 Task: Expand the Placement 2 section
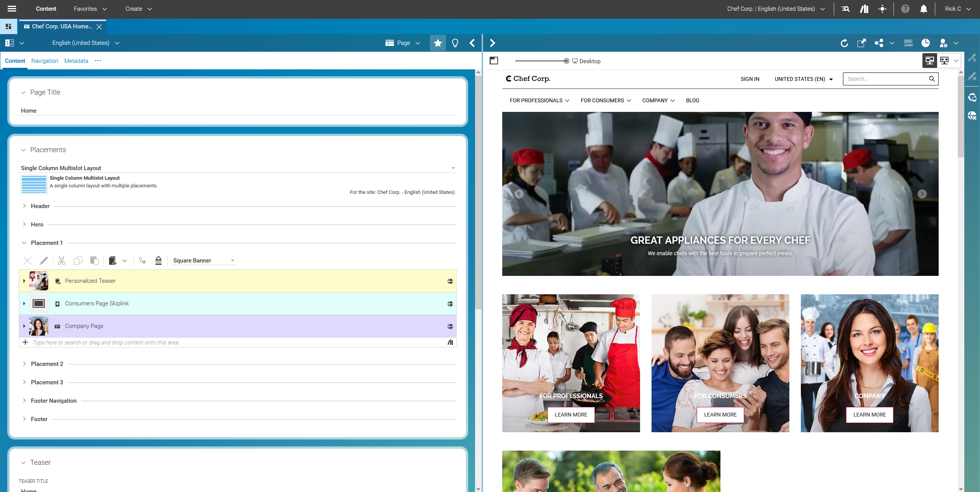click(x=24, y=364)
